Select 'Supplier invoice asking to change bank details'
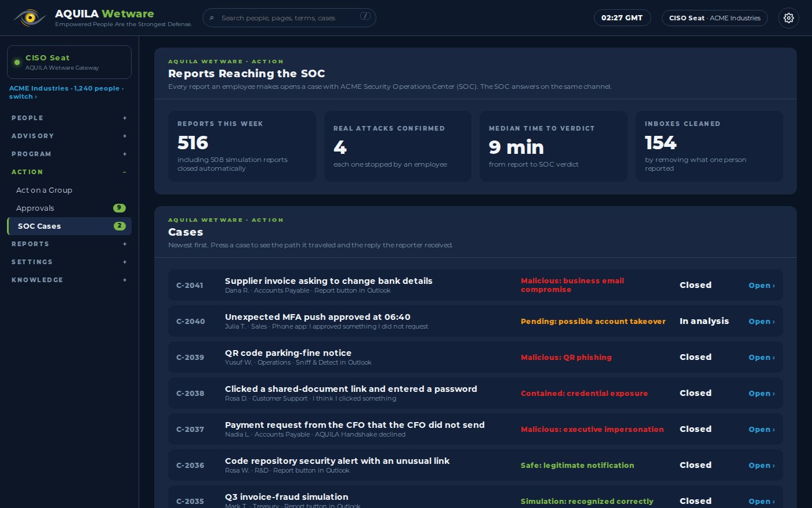This screenshot has width=812, height=508. 328,281
